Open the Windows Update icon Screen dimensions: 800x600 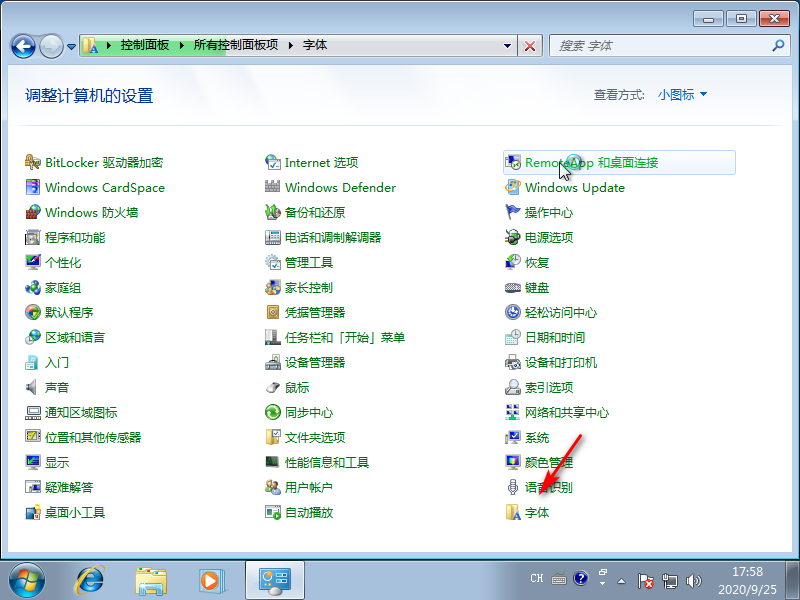[x=513, y=188]
